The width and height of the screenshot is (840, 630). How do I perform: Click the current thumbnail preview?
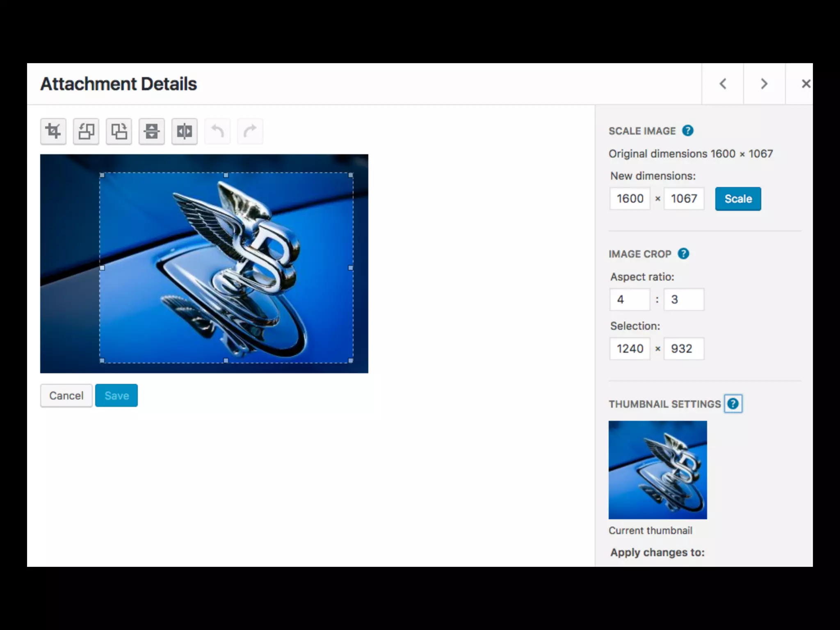(657, 470)
